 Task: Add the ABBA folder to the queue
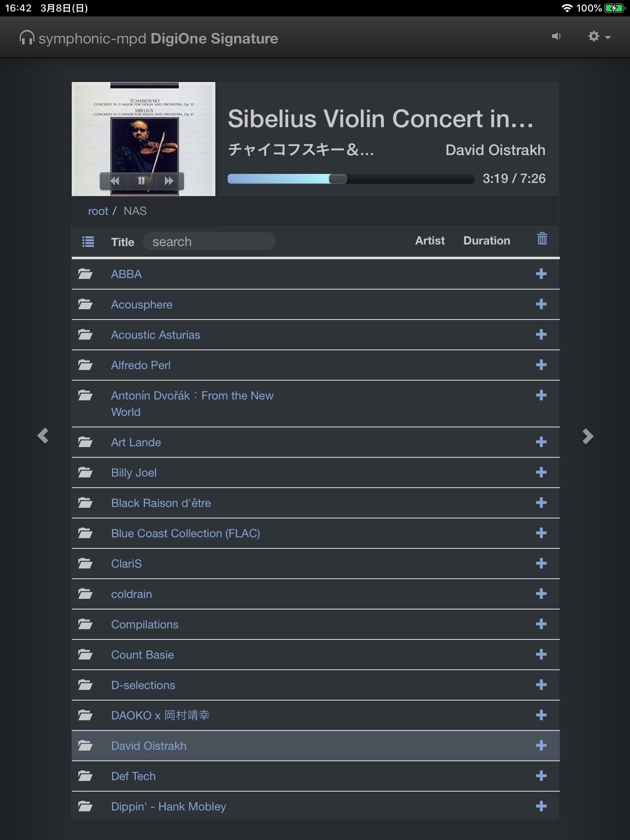click(541, 274)
